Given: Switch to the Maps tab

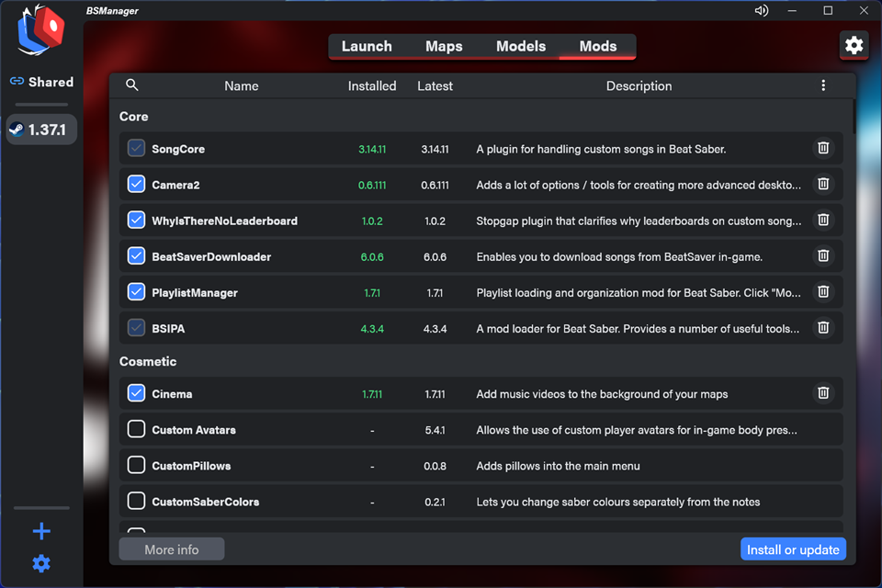Looking at the screenshot, I should pos(444,46).
